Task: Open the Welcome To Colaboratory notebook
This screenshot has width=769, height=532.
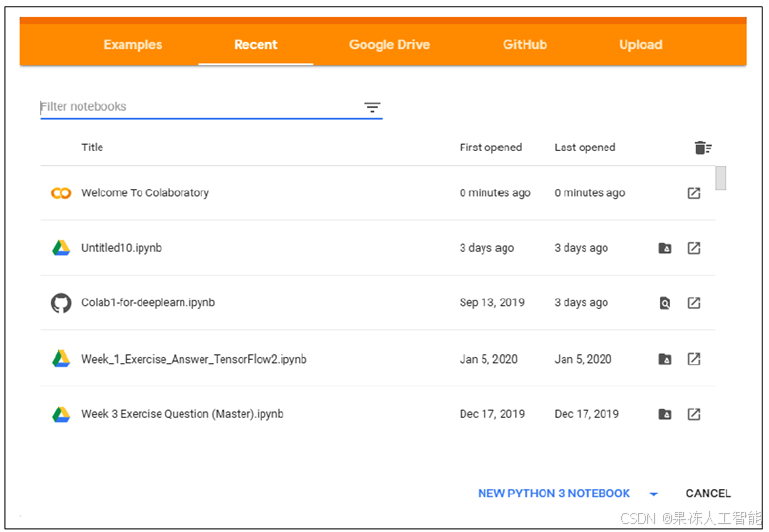Action: tap(145, 193)
